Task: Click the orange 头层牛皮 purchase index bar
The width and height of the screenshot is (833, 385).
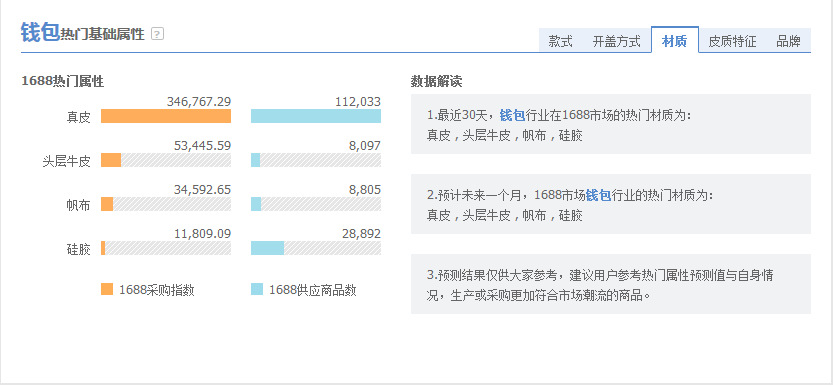Action: [111, 160]
